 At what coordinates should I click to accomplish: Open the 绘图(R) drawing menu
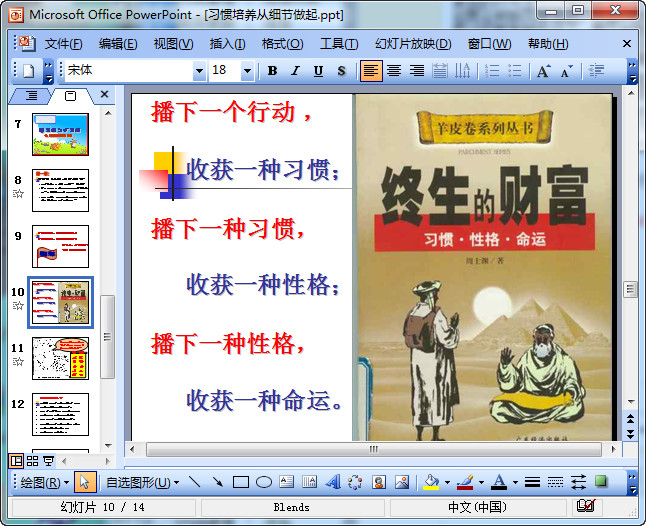pyautogui.click(x=44, y=482)
